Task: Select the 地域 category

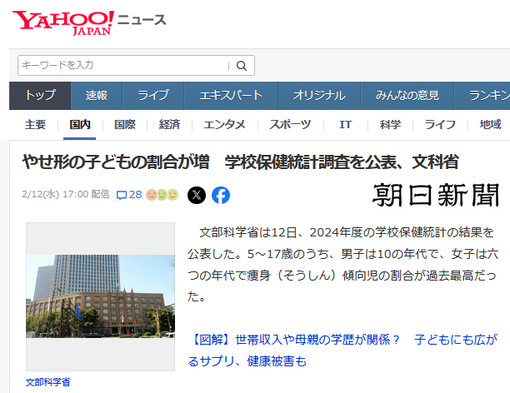Action: pyautogui.click(x=490, y=125)
